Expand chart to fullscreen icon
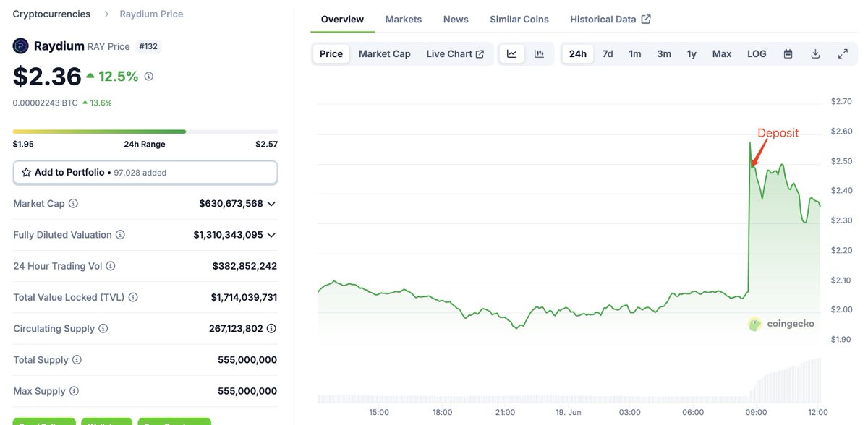Screen dimensions: 868x425 point(843,53)
